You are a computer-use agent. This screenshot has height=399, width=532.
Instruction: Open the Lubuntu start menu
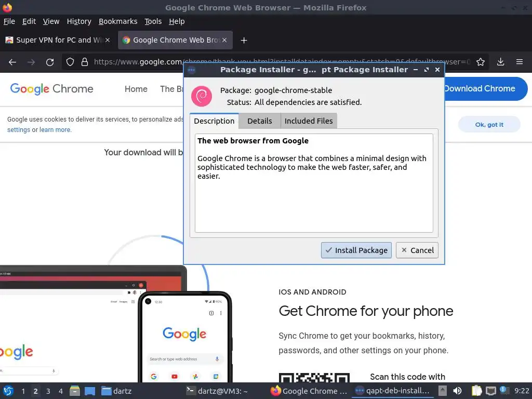point(8,391)
